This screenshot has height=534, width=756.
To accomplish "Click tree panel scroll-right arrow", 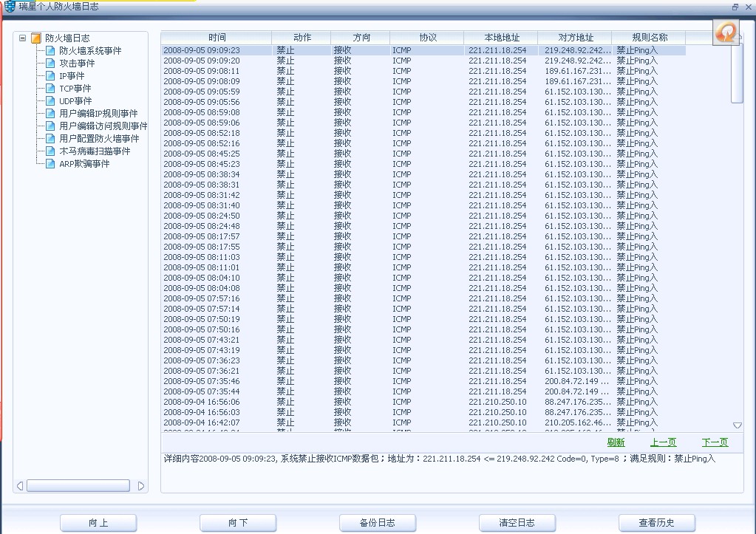I will [x=141, y=486].
